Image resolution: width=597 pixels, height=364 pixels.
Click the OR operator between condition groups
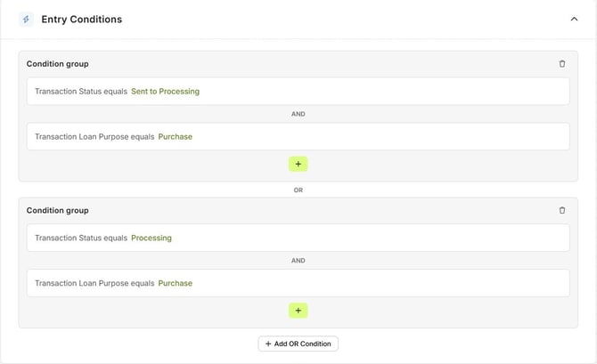pyautogui.click(x=298, y=190)
